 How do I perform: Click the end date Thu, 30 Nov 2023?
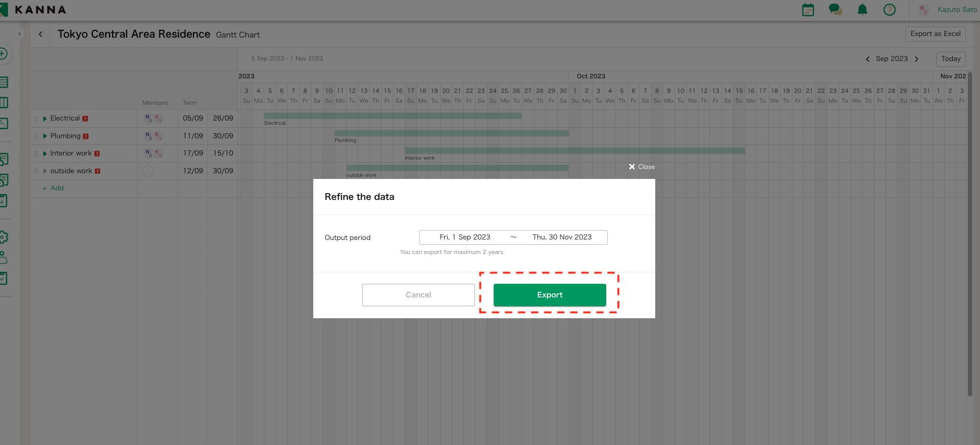562,237
